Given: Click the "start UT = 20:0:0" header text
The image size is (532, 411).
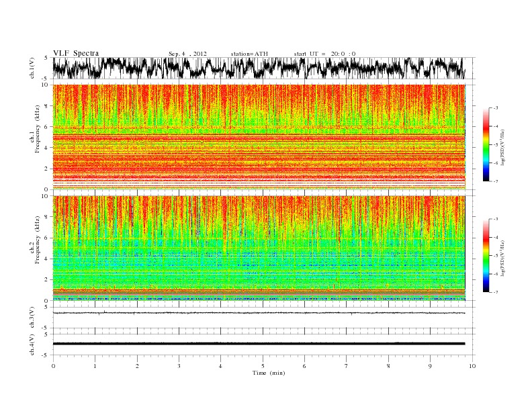Looking at the screenshot, I should click(324, 54).
